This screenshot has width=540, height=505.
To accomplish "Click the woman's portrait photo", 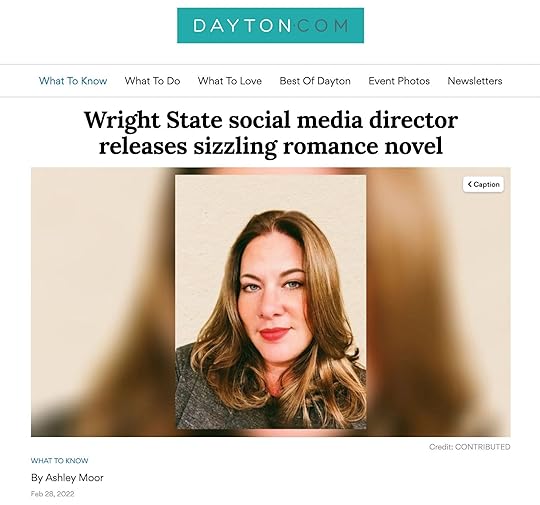I will pos(271,302).
